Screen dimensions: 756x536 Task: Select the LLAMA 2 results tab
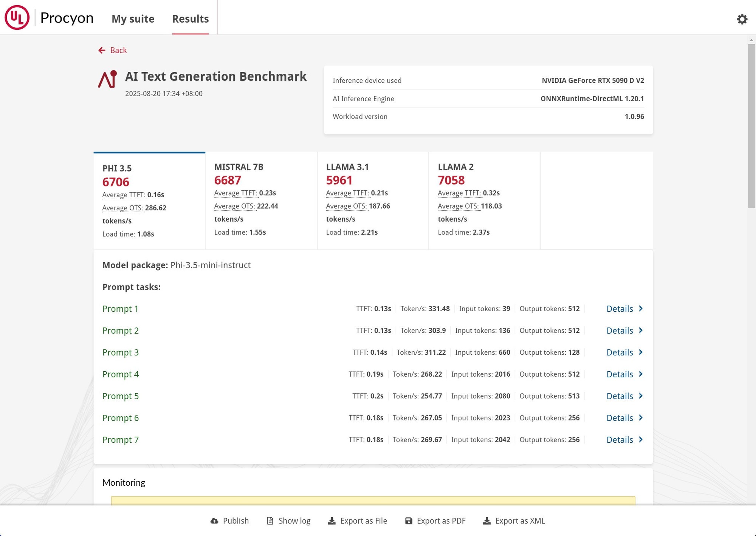point(484,200)
